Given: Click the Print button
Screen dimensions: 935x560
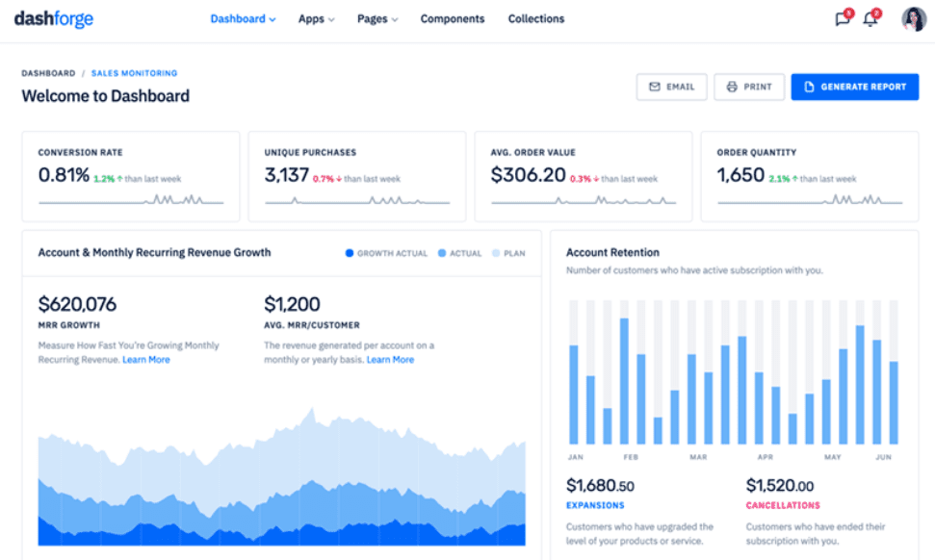Looking at the screenshot, I should point(749,87).
